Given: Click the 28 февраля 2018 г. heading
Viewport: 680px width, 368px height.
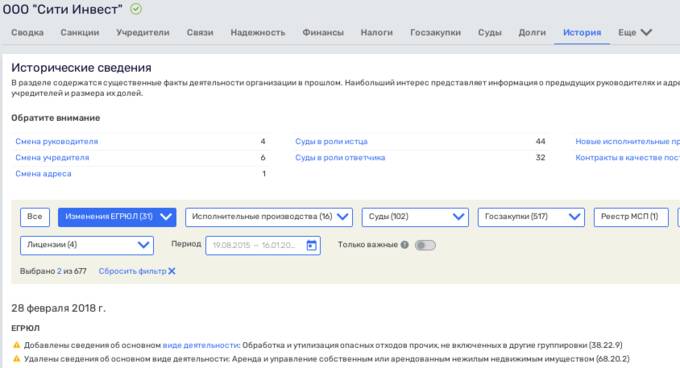Looking at the screenshot, I should pyautogui.click(x=59, y=308).
